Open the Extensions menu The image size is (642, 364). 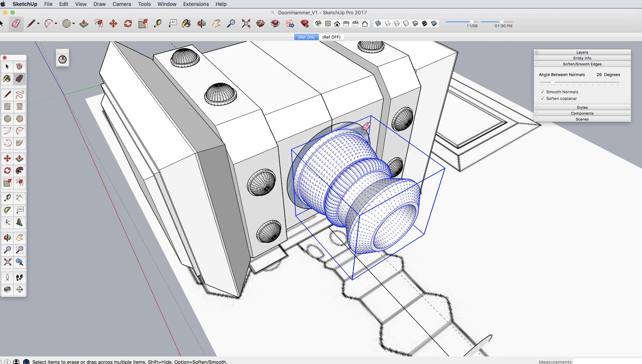point(196,4)
